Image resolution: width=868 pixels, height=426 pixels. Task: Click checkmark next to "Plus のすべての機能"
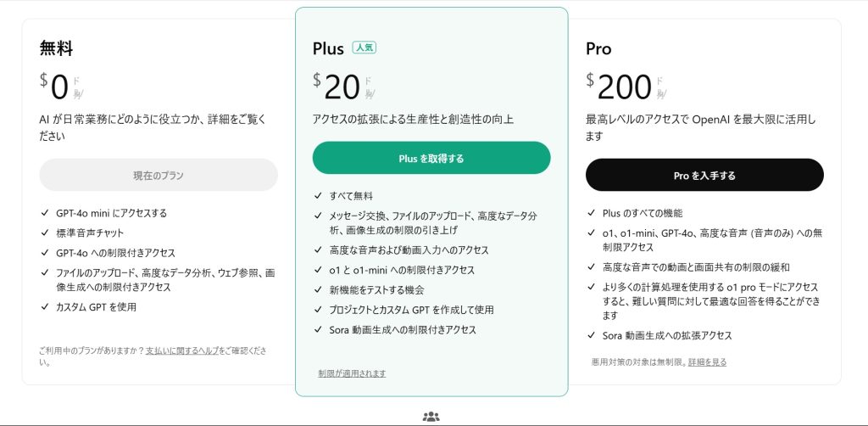tap(591, 213)
